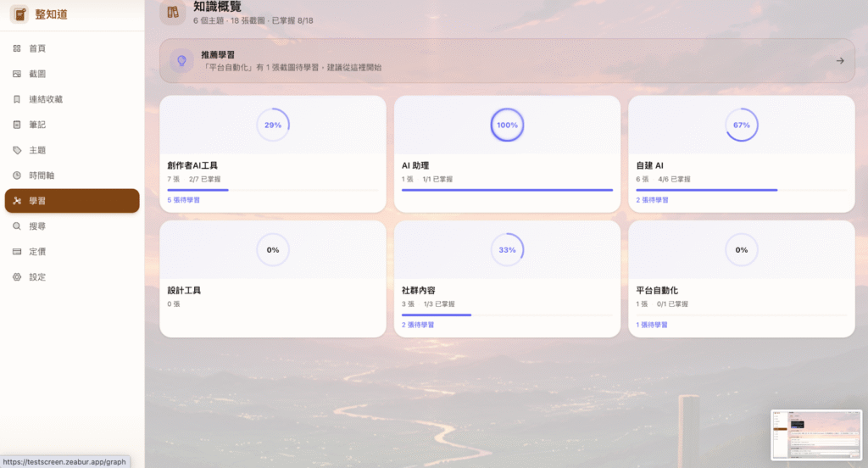
Task: Open the 創作者AI工具 topic card title
Action: [192, 165]
